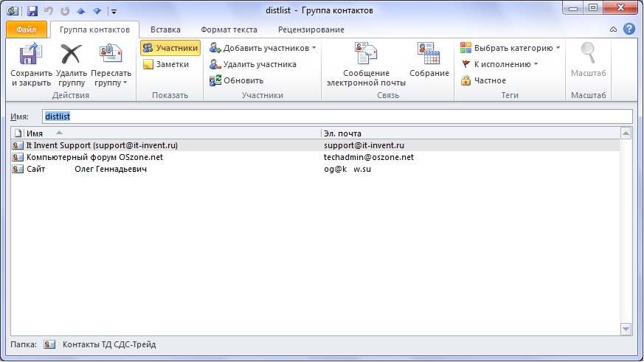644x362 pixels.
Task: Click the Next item down arrow
Action: 97,11
